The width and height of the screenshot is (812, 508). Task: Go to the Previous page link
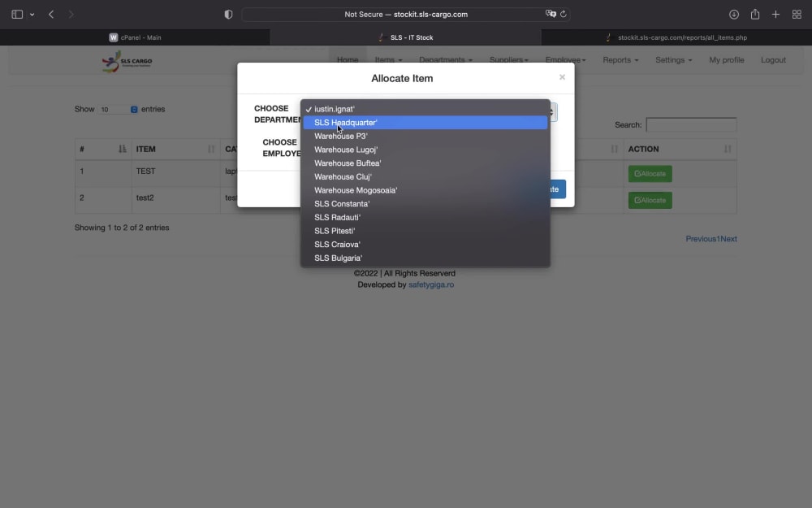click(701, 239)
